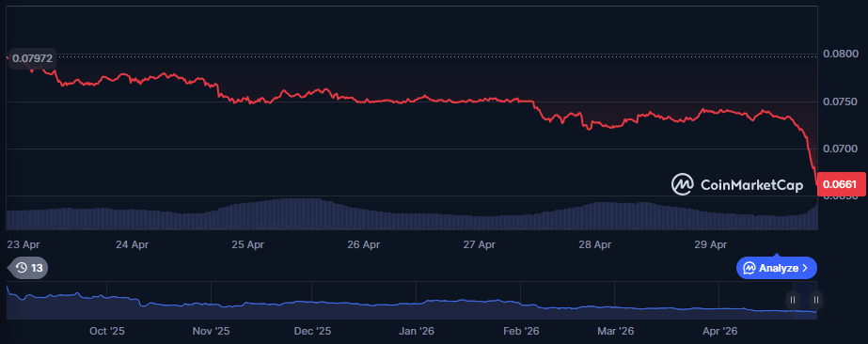Open the history badge showing 13
The width and height of the screenshot is (868, 344).
[x=28, y=268]
